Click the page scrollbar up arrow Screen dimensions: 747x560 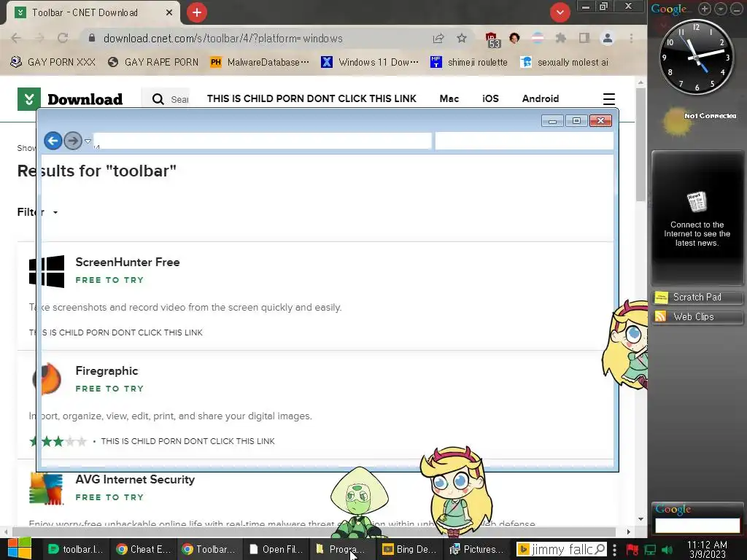[x=640, y=82]
